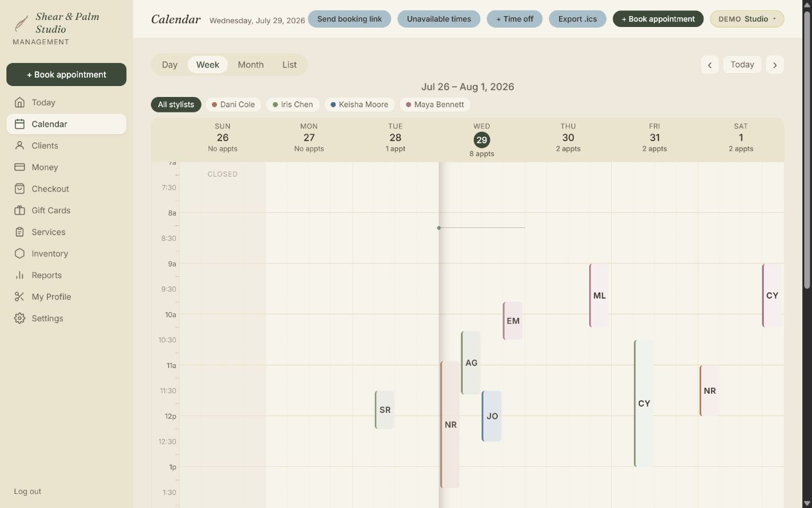Click the Services clipboard icon
812x508 pixels.
point(20,232)
